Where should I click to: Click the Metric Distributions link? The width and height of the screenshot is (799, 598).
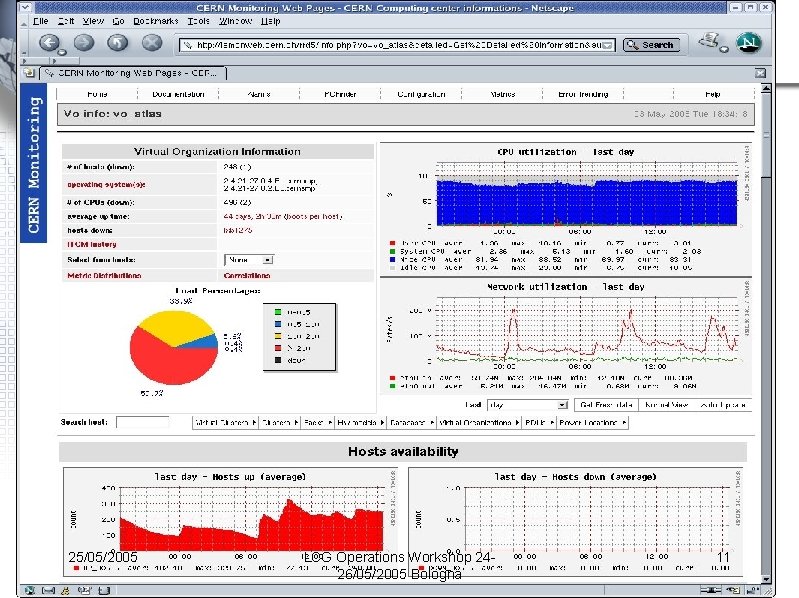point(104,276)
